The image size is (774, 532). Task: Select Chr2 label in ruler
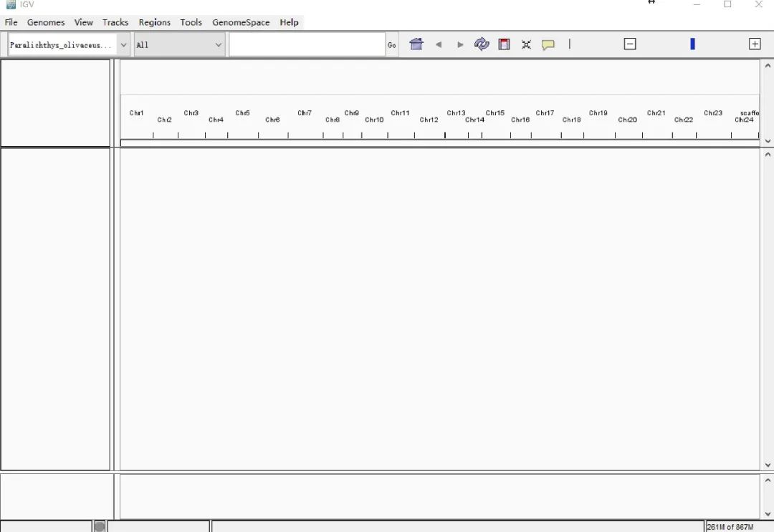click(164, 120)
